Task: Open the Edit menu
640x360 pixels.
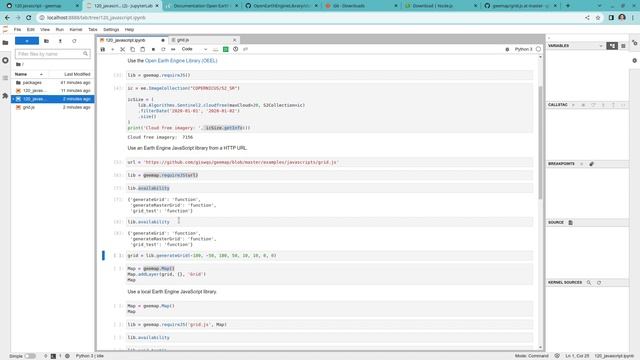Action: tap(31, 30)
